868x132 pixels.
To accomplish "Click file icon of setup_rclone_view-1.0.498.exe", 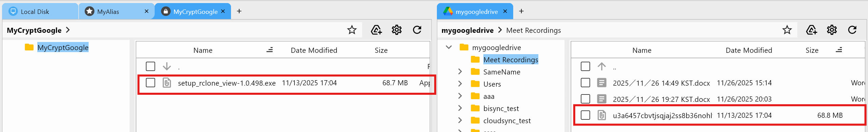I will click(167, 83).
